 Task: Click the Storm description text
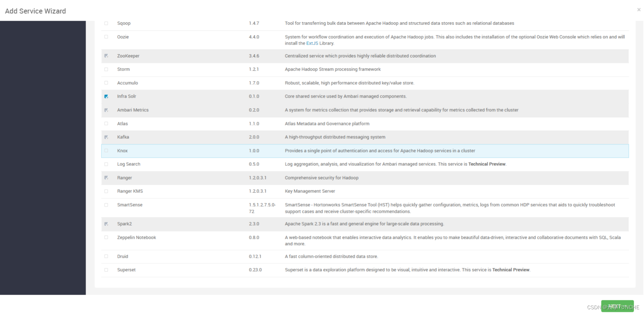coord(333,69)
